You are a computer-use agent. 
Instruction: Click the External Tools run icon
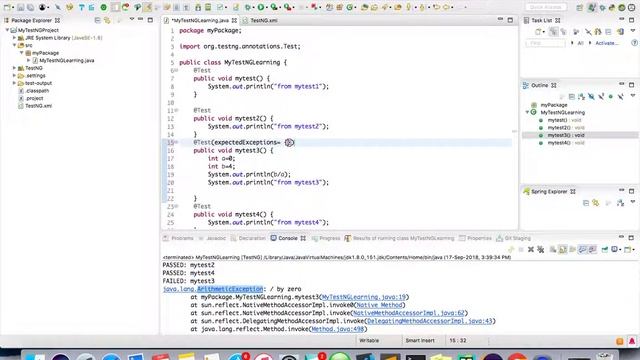tap(287, 7)
